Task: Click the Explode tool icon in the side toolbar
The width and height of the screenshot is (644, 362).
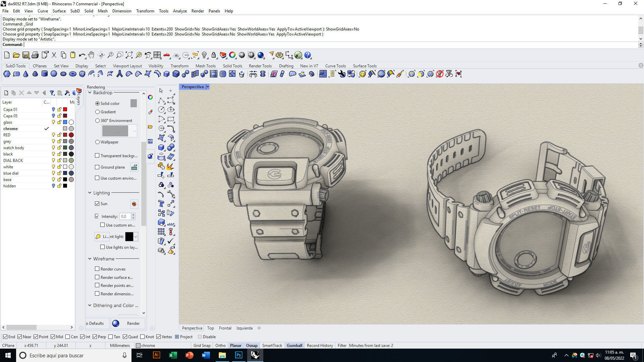Action: [x=171, y=166]
